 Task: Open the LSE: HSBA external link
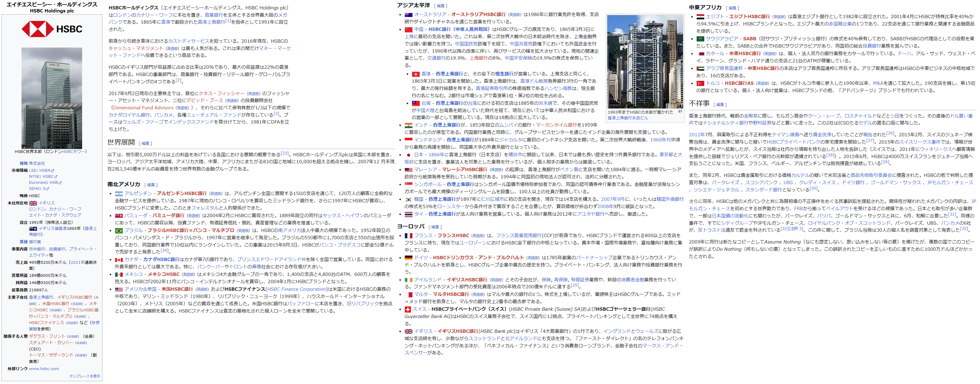[x=42, y=171]
